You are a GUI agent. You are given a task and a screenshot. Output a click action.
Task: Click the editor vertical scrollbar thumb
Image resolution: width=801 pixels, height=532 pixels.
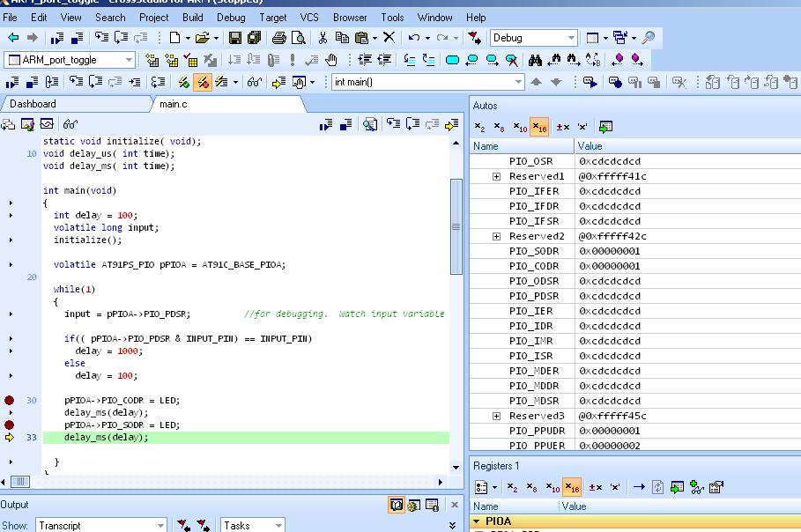pyautogui.click(x=456, y=226)
